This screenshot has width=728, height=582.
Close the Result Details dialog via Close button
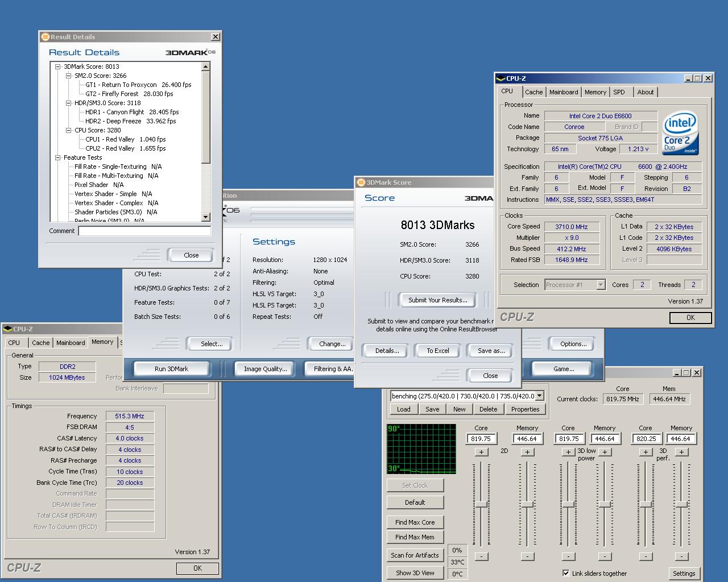[x=191, y=255]
